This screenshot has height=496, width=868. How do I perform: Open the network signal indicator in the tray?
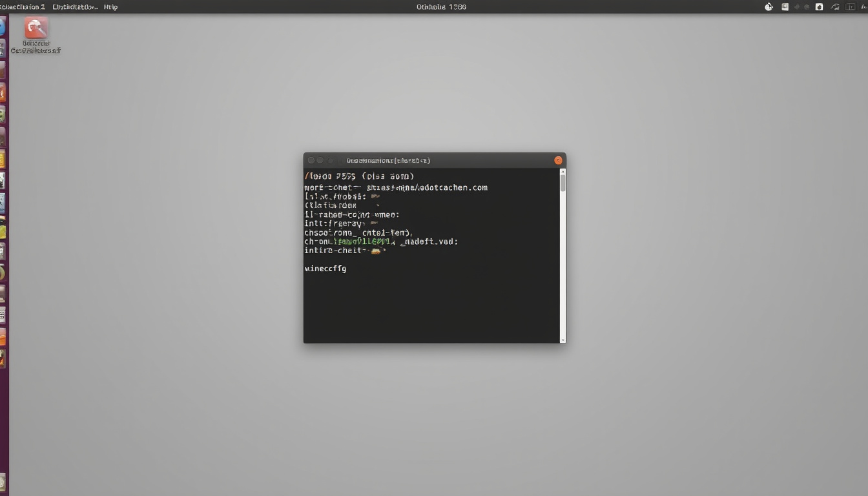[x=835, y=7]
